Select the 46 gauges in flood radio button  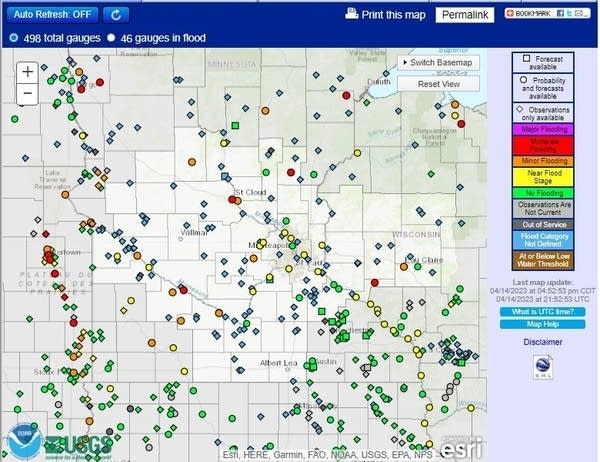click(111, 38)
